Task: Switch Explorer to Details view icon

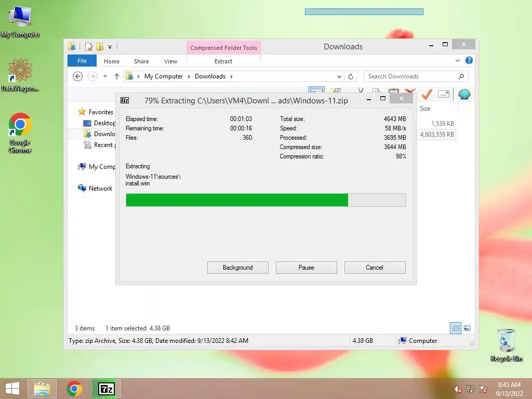Action: pyautogui.click(x=455, y=328)
